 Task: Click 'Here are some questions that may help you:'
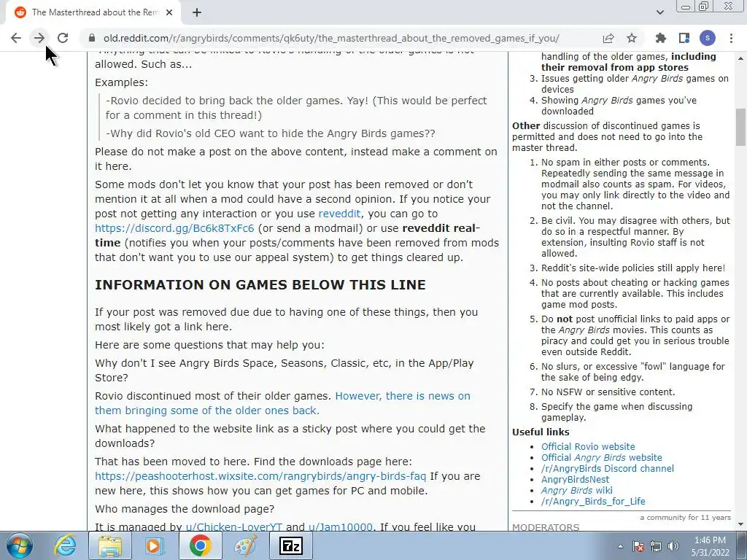[209, 345]
